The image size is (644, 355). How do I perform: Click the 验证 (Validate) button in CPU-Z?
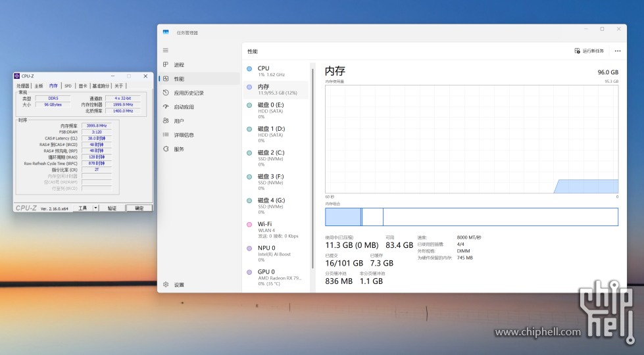pyautogui.click(x=112, y=208)
